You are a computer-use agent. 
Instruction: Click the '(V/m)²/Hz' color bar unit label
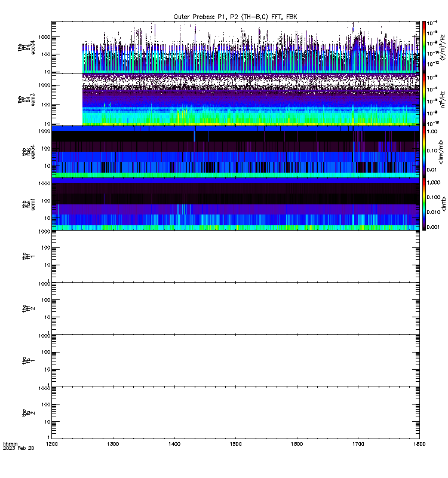[x=443, y=47]
